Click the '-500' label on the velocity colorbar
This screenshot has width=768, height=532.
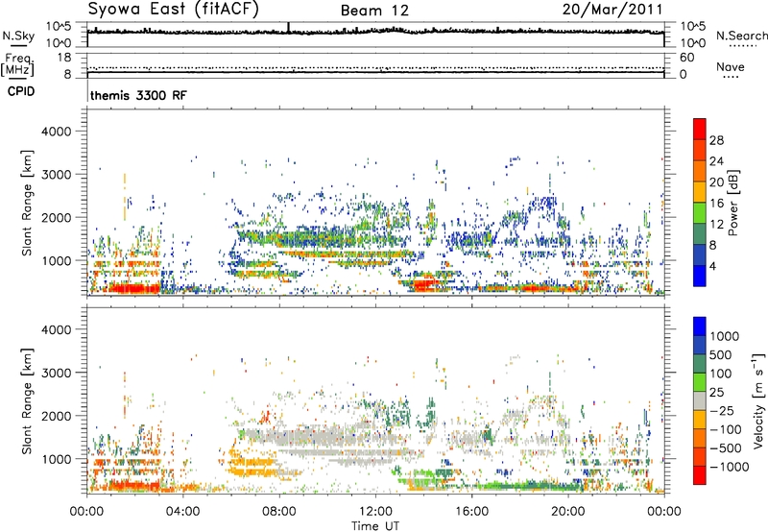[x=725, y=448]
